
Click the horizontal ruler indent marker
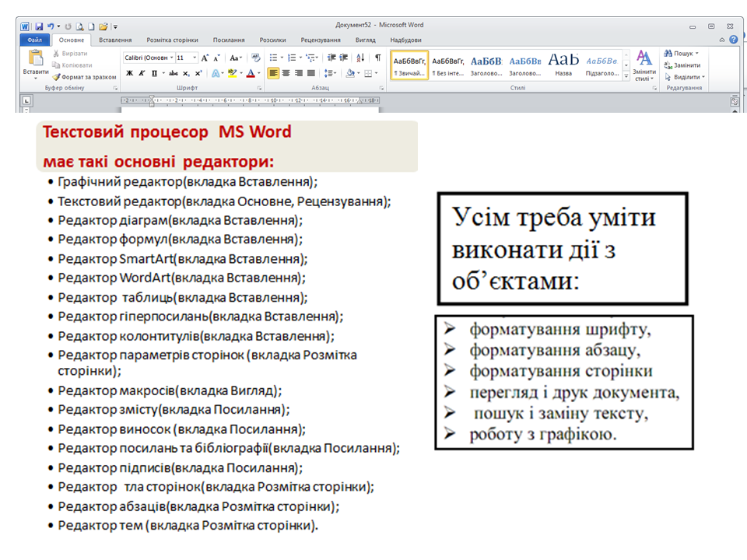pyautogui.click(x=152, y=100)
